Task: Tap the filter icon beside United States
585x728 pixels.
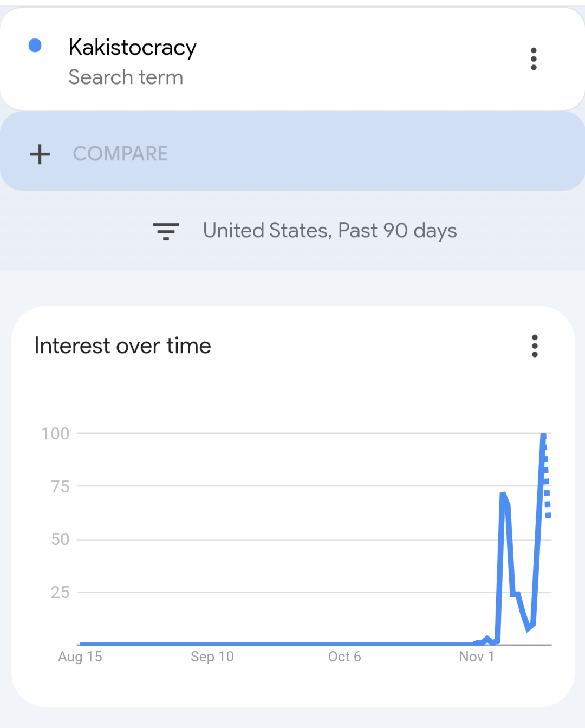Action: click(x=166, y=231)
